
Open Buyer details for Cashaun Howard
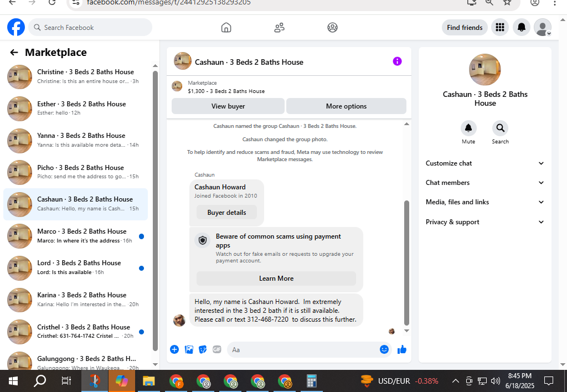coord(226,212)
